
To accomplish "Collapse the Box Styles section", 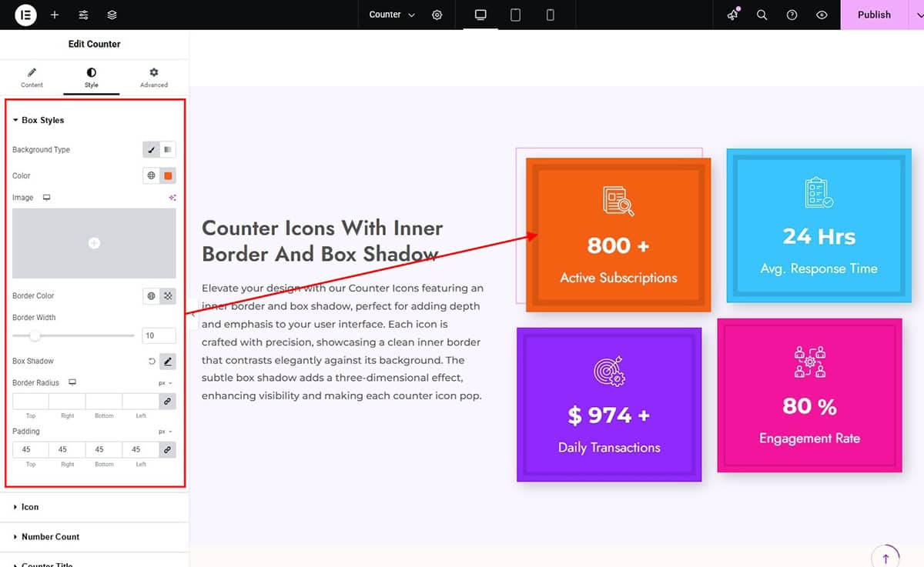I will pyautogui.click(x=38, y=120).
